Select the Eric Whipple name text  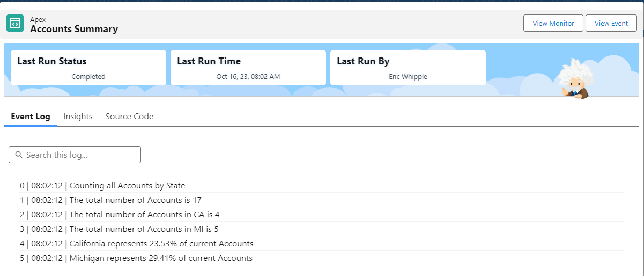click(408, 77)
